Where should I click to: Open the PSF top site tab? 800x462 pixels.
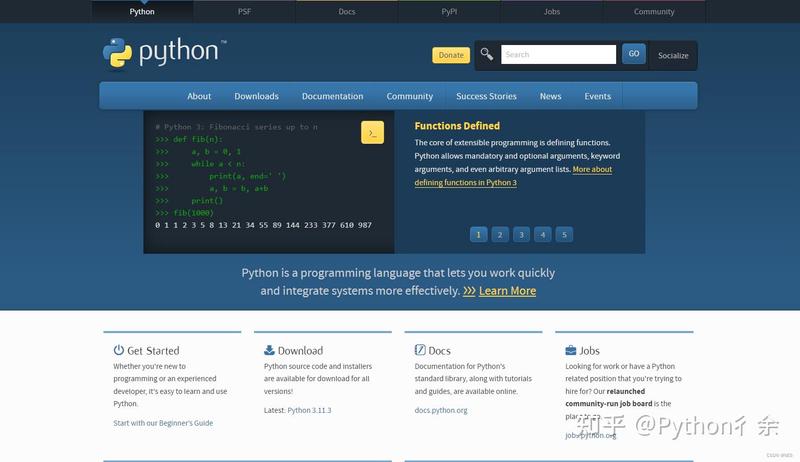coord(244,11)
